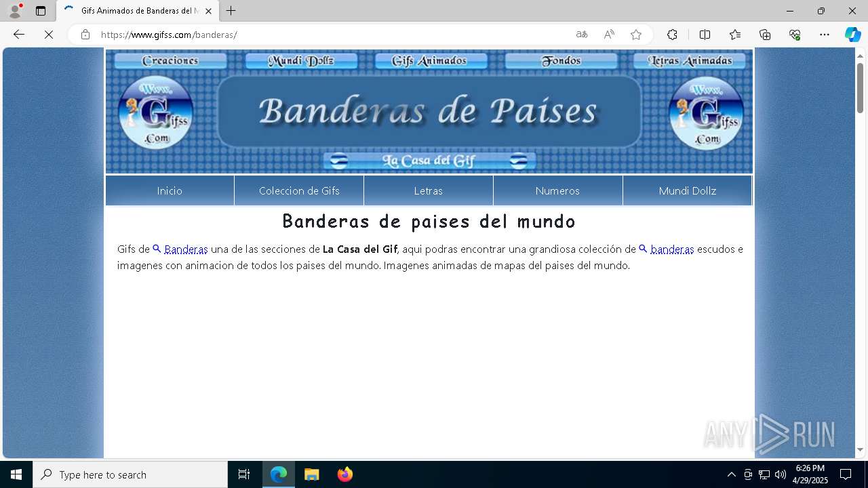The image size is (868, 488).
Task: Open Extensions puzzle icon
Action: tap(672, 35)
